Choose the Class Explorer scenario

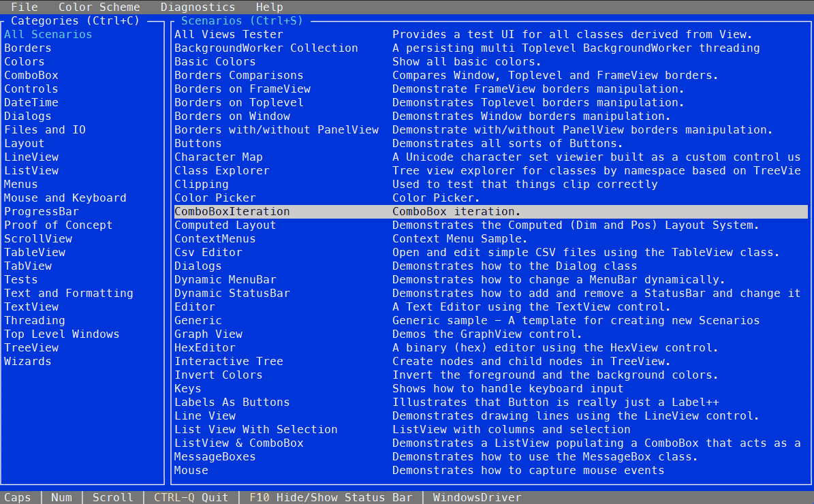tap(221, 170)
